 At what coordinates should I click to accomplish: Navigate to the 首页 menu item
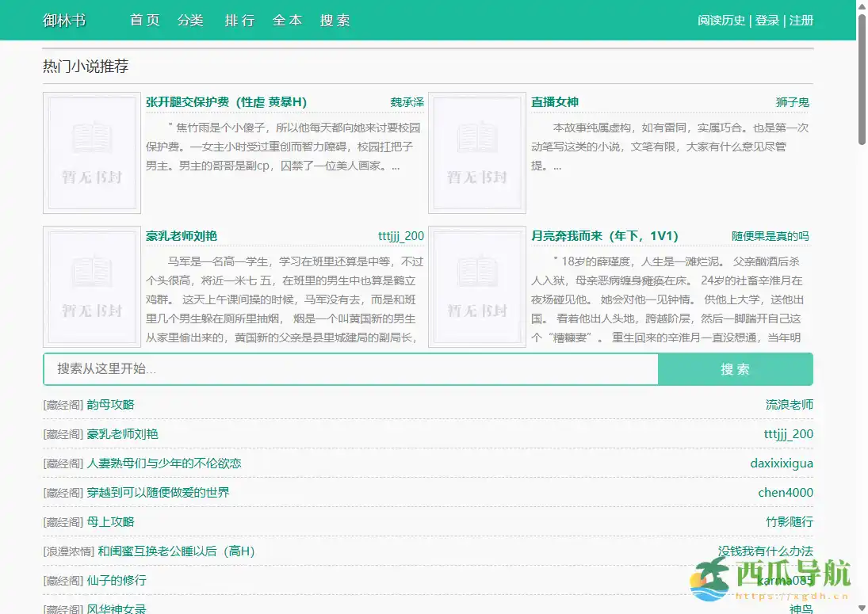(144, 21)
